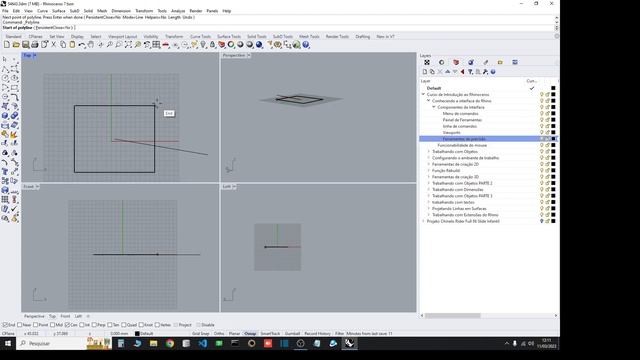Click the Paste clipboard icon
Viewport: 640px width, 360px height.
[72, 44]
